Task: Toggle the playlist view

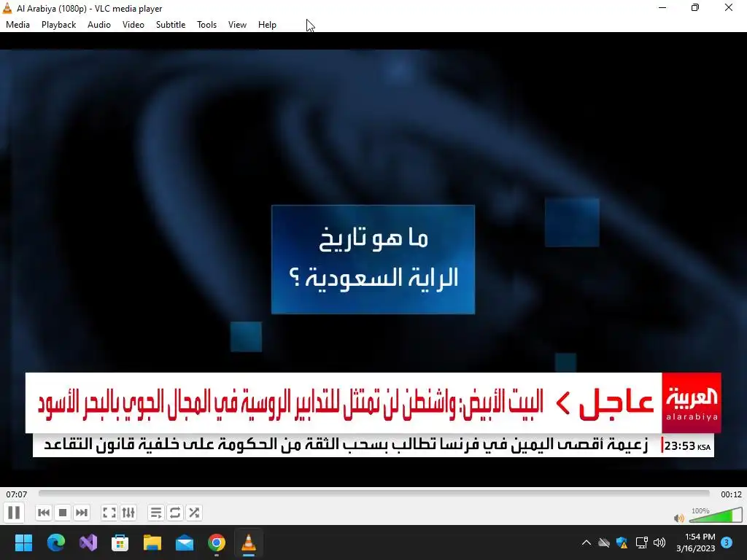Action: coord(156,513)
